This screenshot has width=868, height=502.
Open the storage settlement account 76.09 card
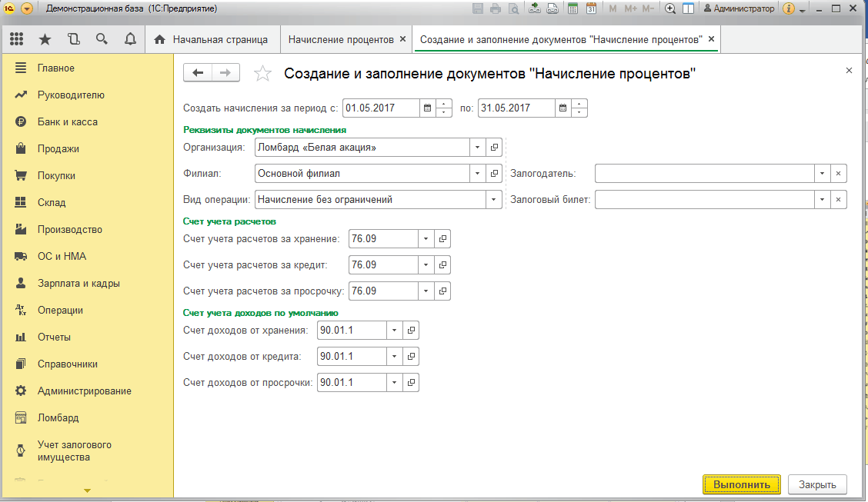tap(443, 239)
